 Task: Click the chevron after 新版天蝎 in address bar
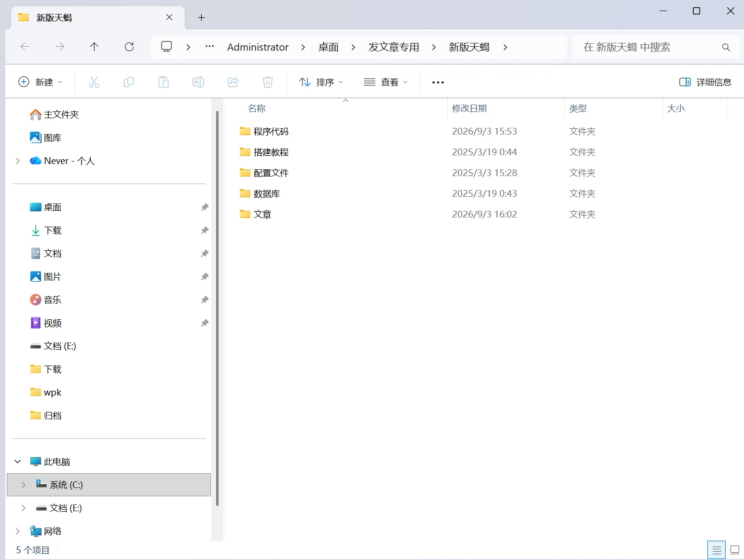coord(505,47)
